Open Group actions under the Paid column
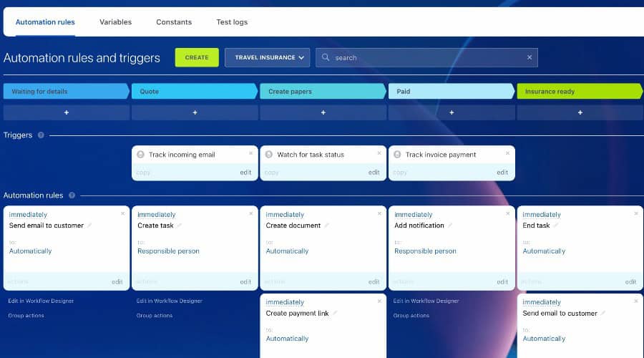 coord(411,315)
